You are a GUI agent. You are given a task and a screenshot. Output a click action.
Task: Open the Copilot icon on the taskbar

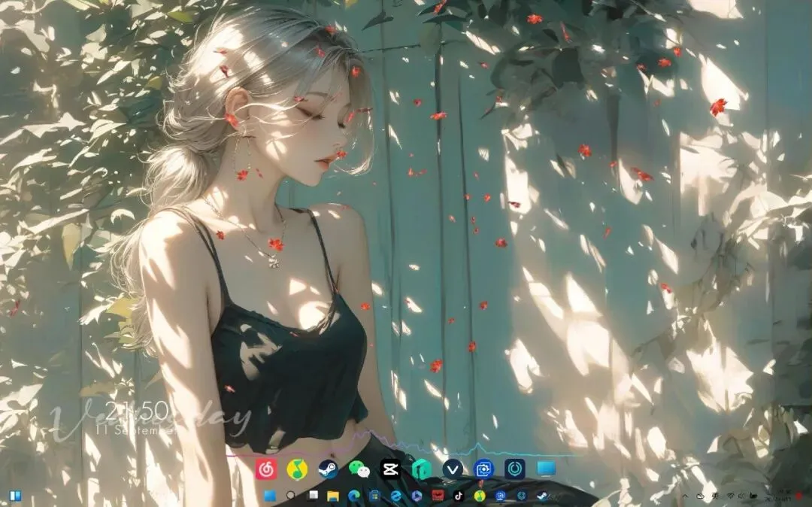pos(417,496)
